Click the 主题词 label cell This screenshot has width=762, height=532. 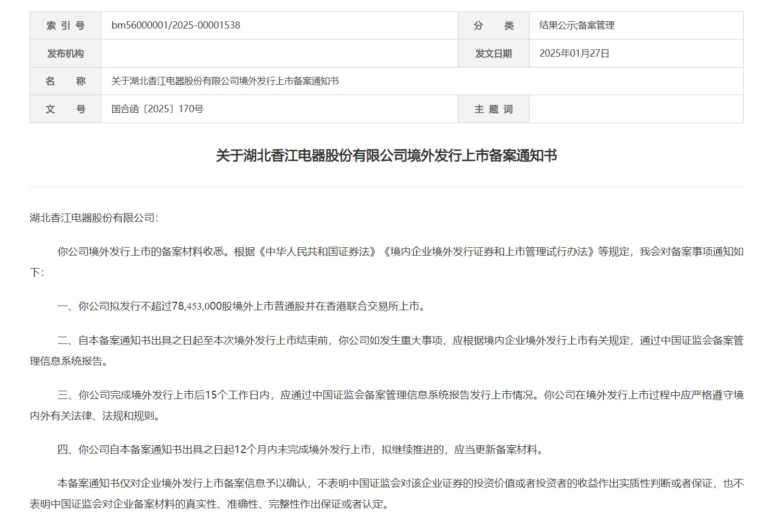pos(494,109)
